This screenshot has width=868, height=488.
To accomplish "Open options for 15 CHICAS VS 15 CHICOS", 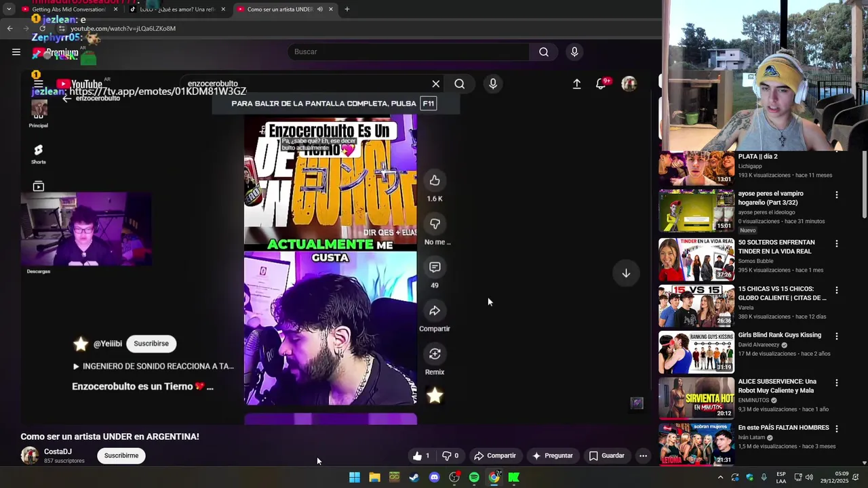I will pos(836,290).
